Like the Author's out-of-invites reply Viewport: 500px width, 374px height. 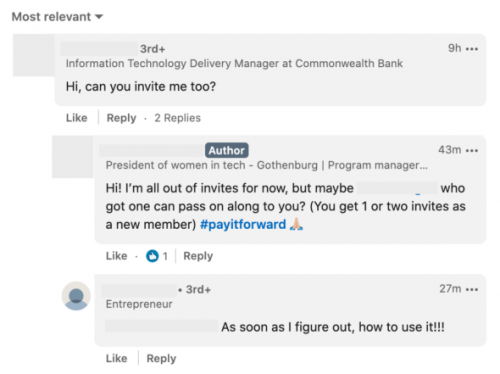[116, 256]
